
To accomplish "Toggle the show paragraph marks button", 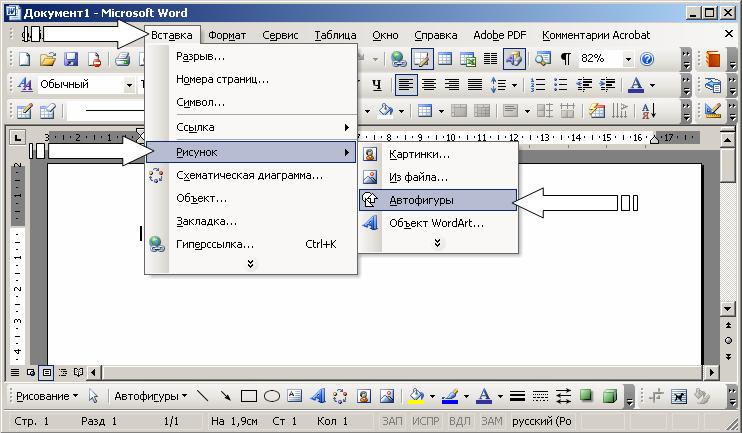I will 565,60.
